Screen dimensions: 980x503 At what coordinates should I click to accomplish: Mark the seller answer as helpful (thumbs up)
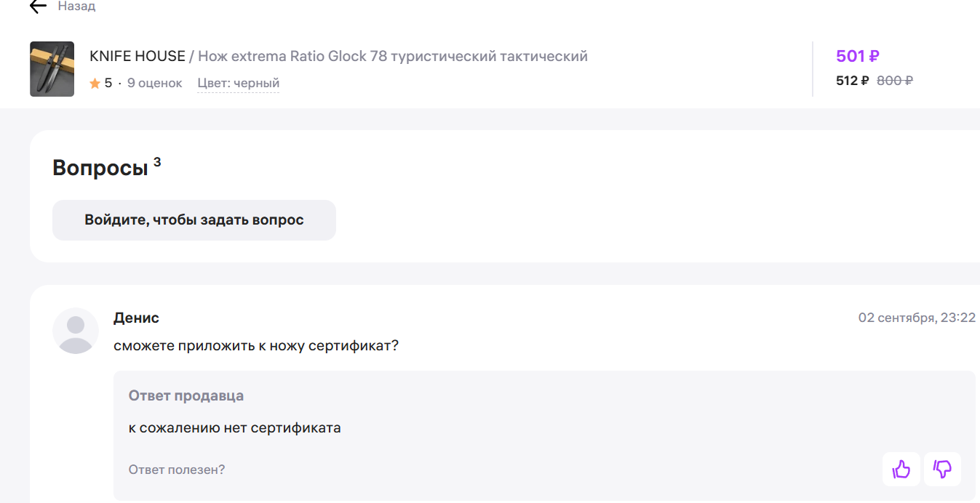tap(901, 469)
